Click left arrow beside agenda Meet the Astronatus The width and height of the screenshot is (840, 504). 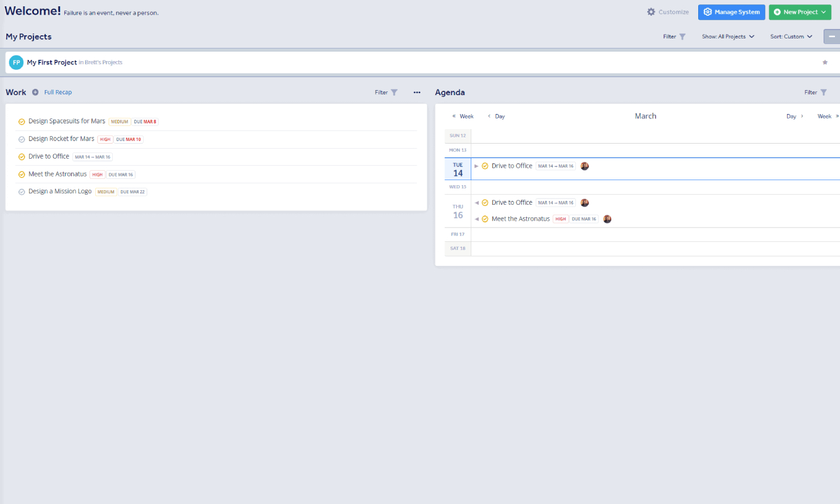pos(476,219)
